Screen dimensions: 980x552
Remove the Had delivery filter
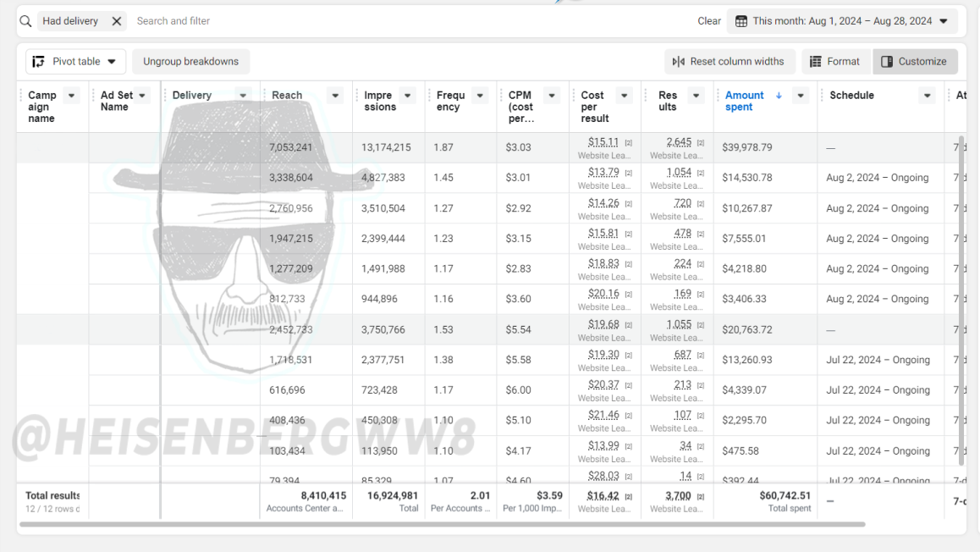click(116, 21)
